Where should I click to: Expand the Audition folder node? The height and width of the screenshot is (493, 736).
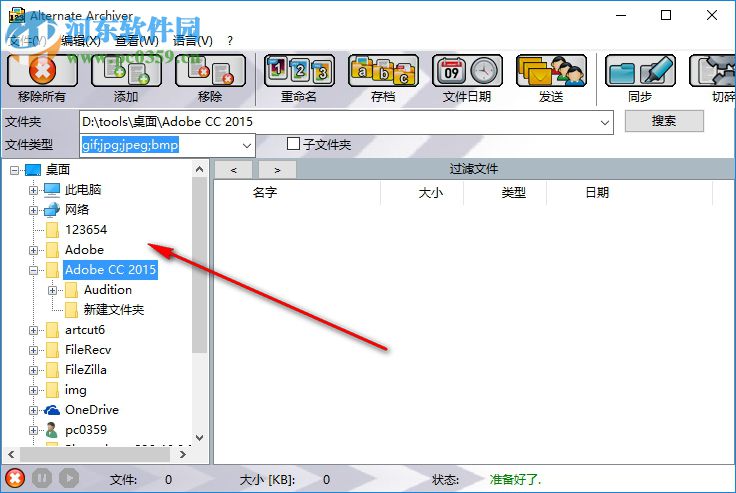coord(53,291)
